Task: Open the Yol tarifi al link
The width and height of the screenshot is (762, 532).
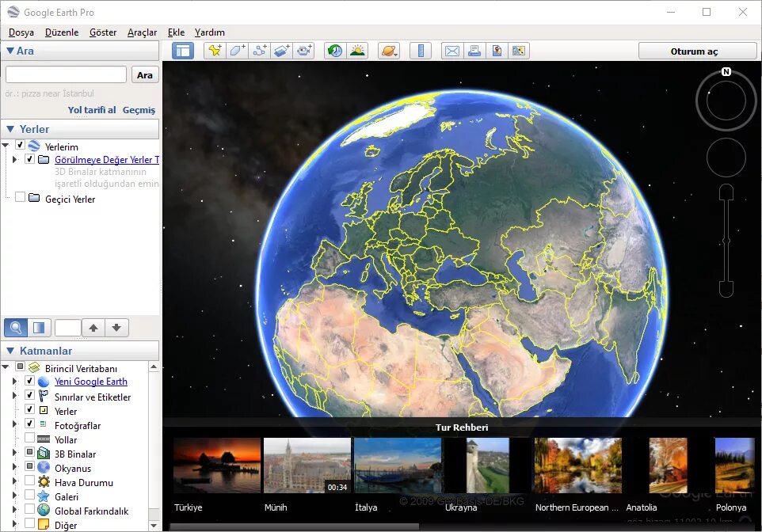Action: coord(92,110)
